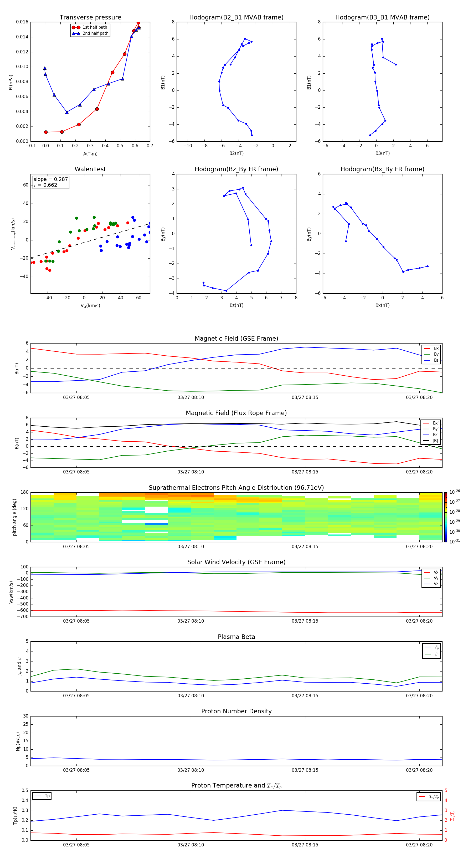Click the 'slope = 0.287' annotation
473x868 pixels.
click(50, 179)
